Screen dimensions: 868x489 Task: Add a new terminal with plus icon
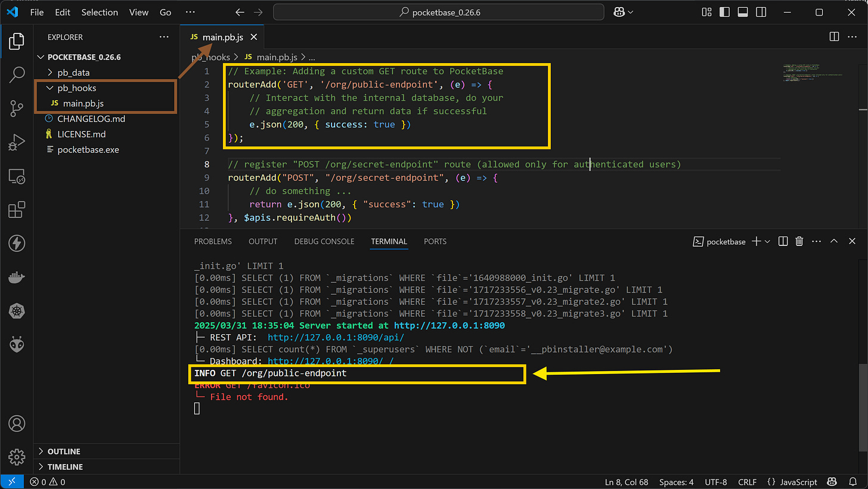pos(756,241)
